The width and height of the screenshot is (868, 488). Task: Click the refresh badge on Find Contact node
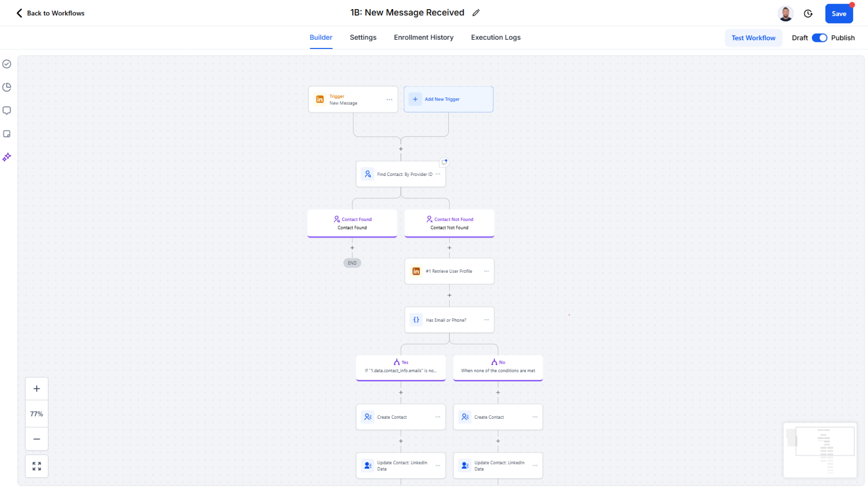(444, 162)
